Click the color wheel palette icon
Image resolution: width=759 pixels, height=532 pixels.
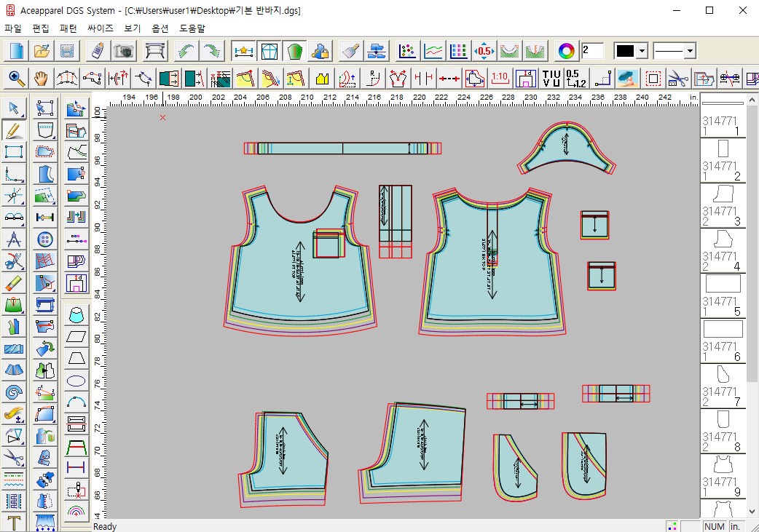point(565,50)
